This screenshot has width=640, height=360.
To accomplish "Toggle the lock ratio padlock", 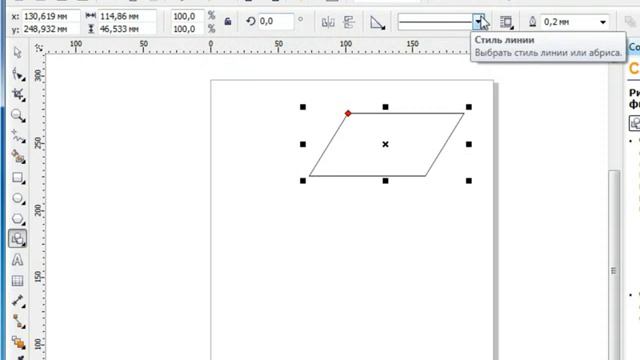I will pos(228,22).
